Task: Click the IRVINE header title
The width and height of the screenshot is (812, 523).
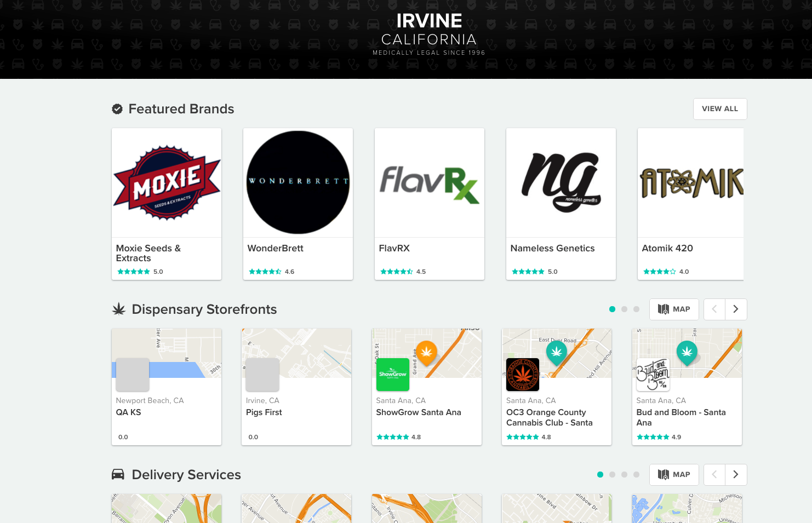Action: [429, 21]
